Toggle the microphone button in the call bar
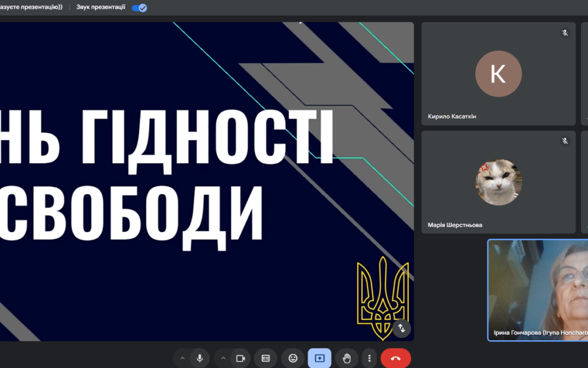588x368 pixels. [200, 359]
